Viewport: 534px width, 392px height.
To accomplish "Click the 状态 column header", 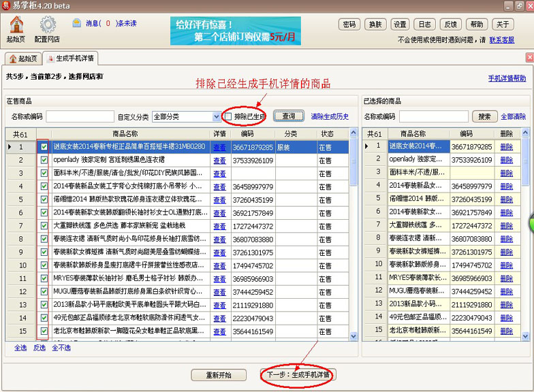I will tap(327, 133).
